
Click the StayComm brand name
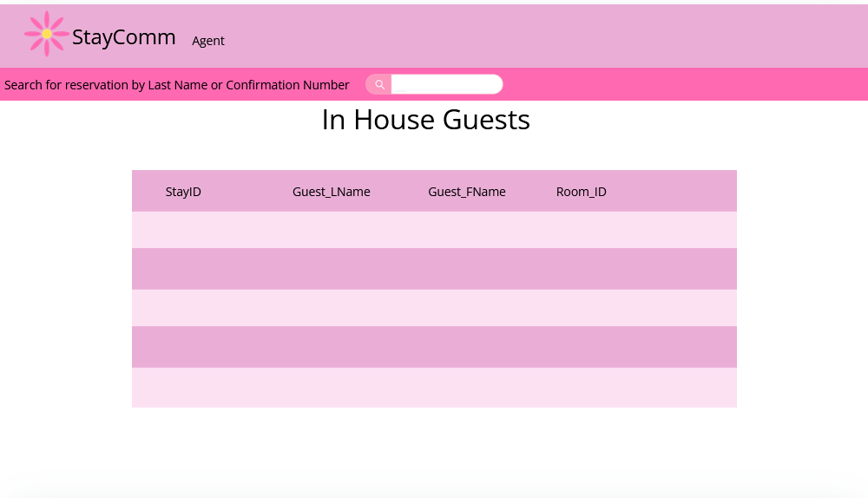[x=123, y=37]
